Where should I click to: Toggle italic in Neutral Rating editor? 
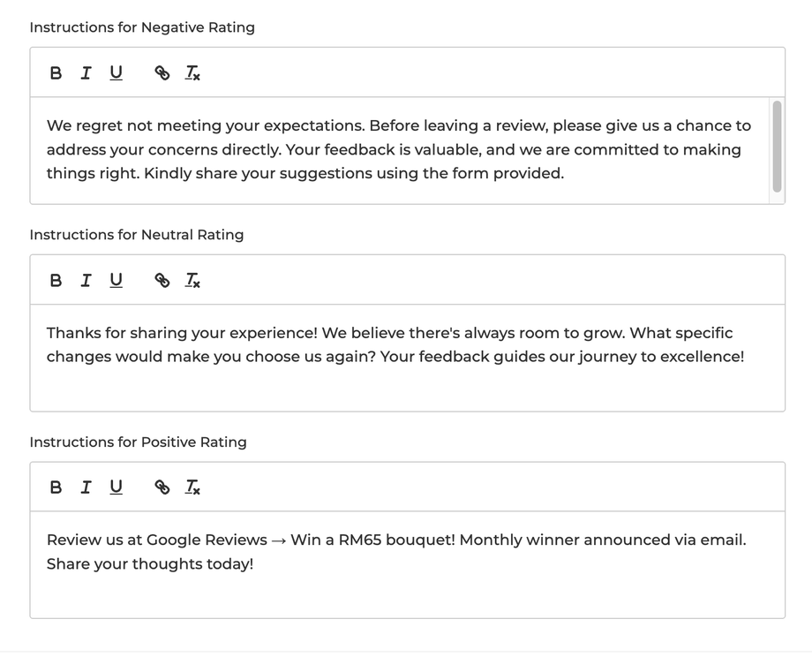click(86, 281)
